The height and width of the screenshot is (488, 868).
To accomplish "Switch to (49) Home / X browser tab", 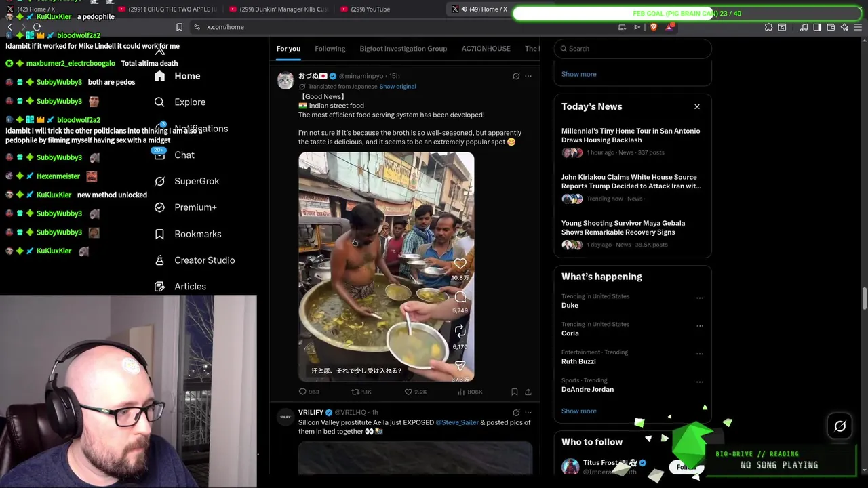I will (x=479, y=9).
